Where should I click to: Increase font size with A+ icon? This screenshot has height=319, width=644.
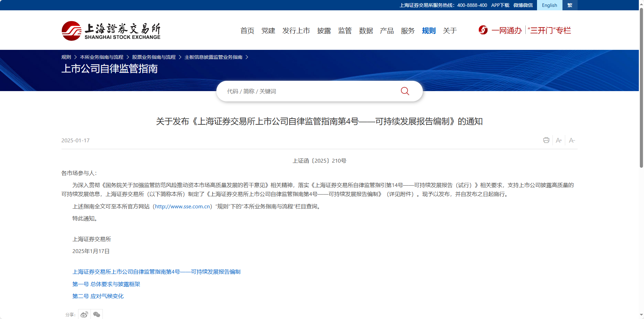point(559,140)
